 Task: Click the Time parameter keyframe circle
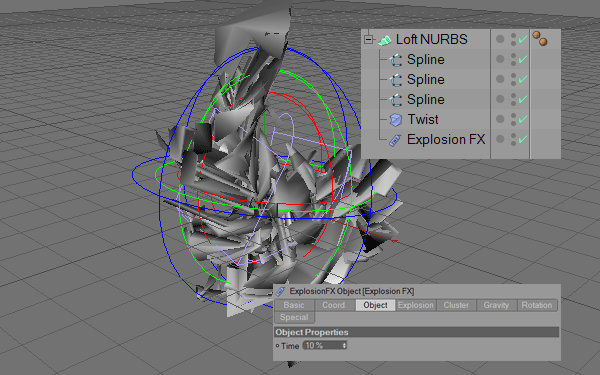[x=277, y=346]
